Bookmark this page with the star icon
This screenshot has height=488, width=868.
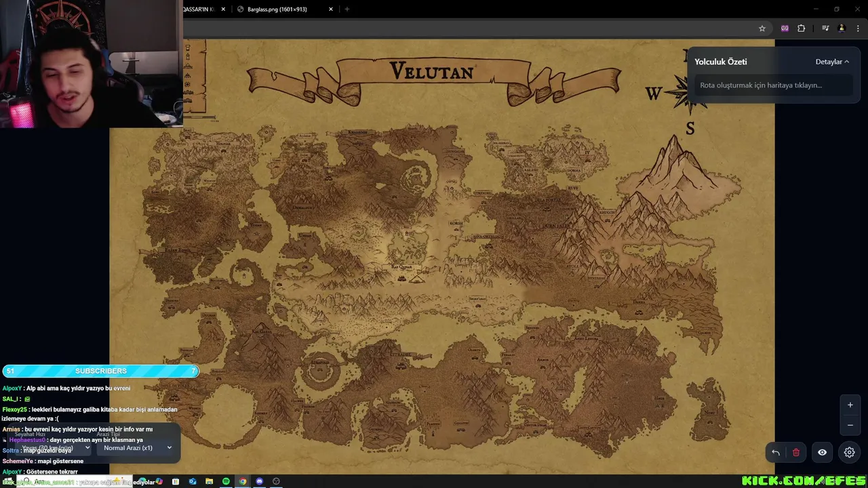[762, 28]
